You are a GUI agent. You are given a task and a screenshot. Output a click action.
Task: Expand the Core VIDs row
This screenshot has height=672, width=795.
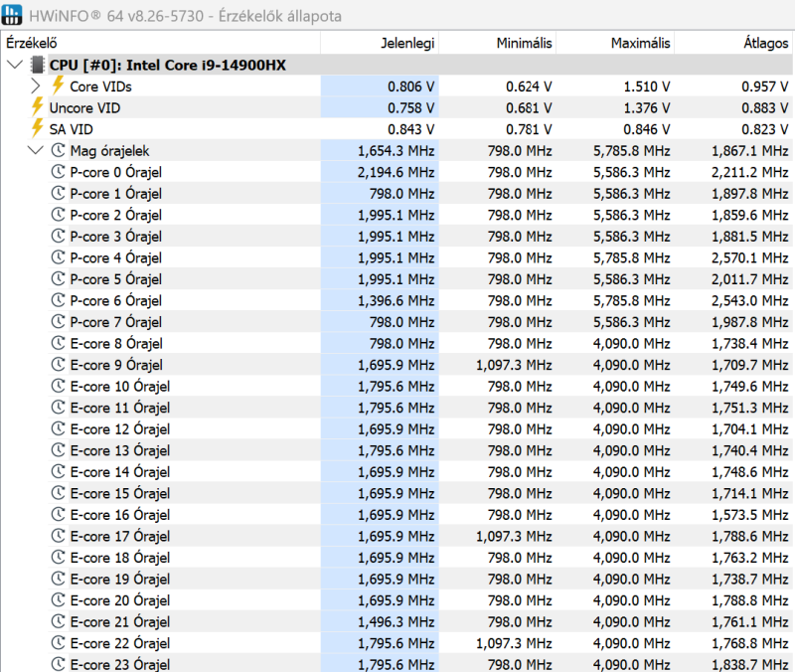click(35, 86)
